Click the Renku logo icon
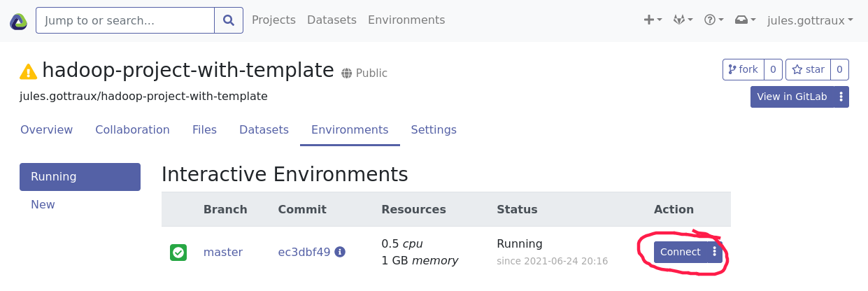 [19, 21]
